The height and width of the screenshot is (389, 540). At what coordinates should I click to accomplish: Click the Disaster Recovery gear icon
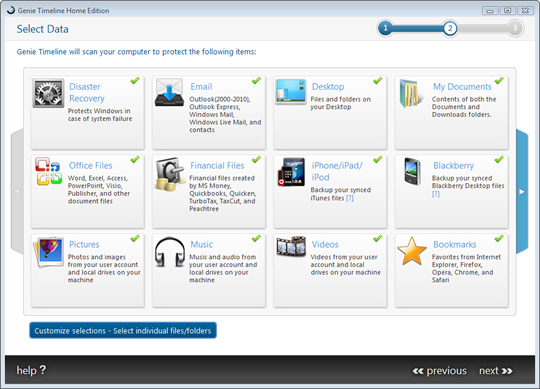[48, 93]
